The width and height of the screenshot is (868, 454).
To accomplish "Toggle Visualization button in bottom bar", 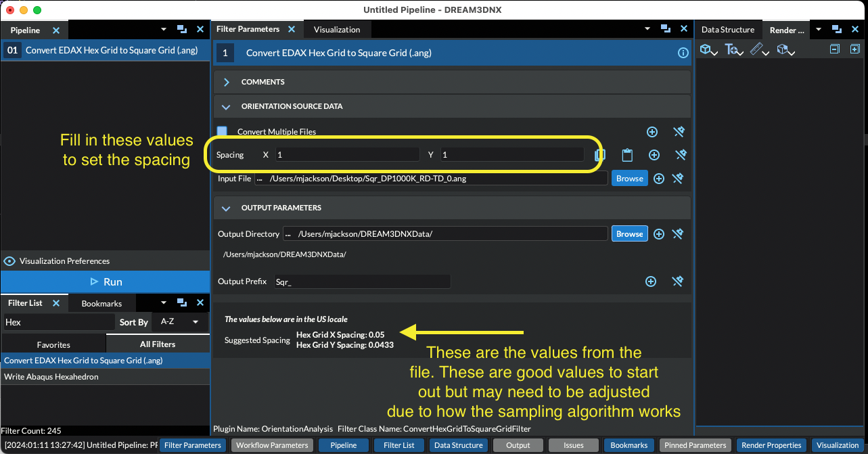I will (838, 445).
